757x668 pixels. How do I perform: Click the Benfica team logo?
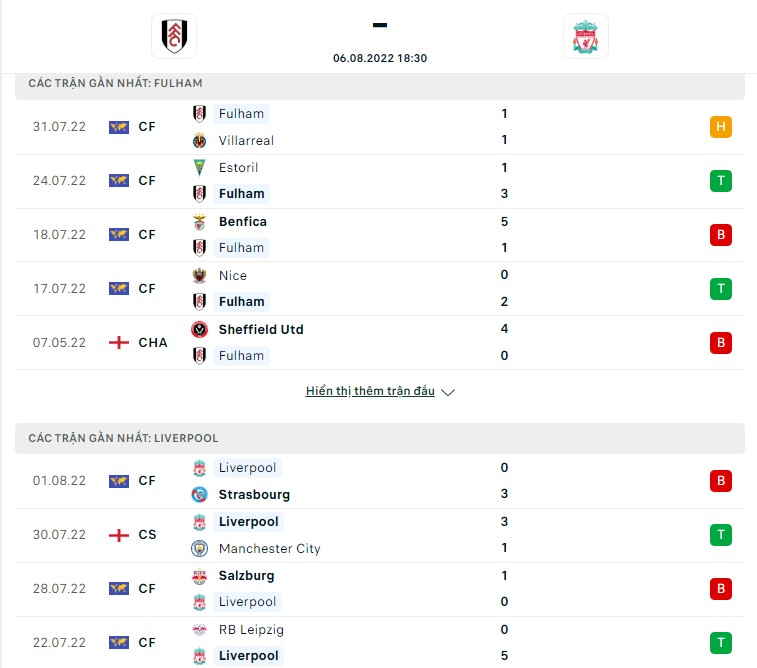[x=199, y=222]
